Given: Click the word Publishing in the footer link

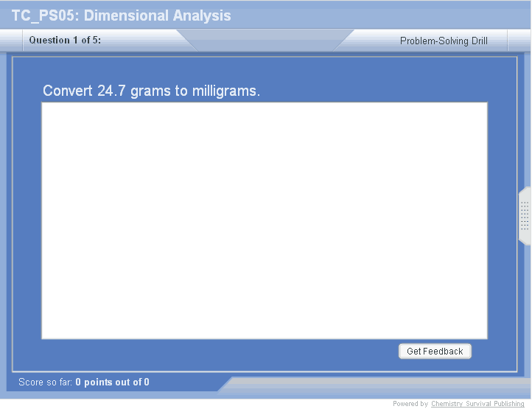Looking at the screenshot, I should [507, 404].
